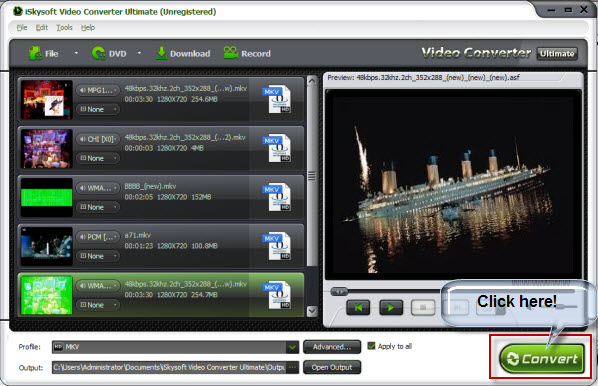Click the Advanced... button
This screenshot has height=386, width=598.
pos(332,347)
